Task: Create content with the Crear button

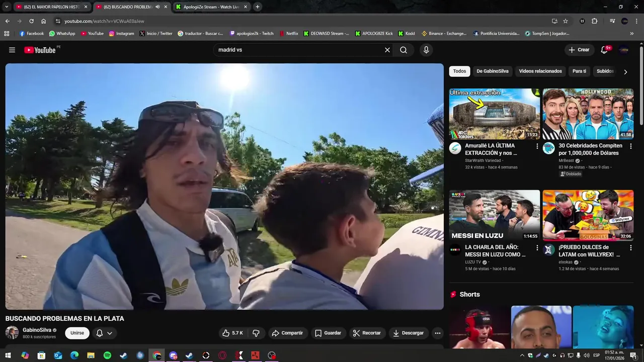Action: coord(579,50)
